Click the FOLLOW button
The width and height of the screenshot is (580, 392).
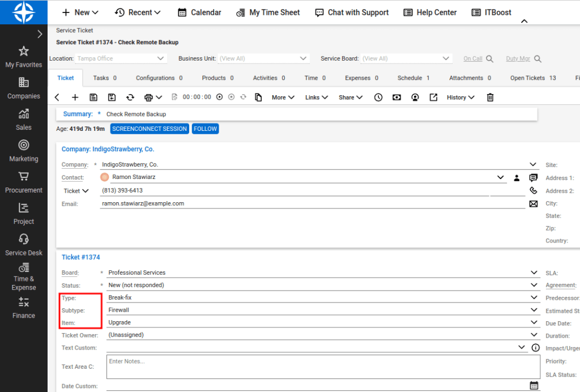pos(205,129)
